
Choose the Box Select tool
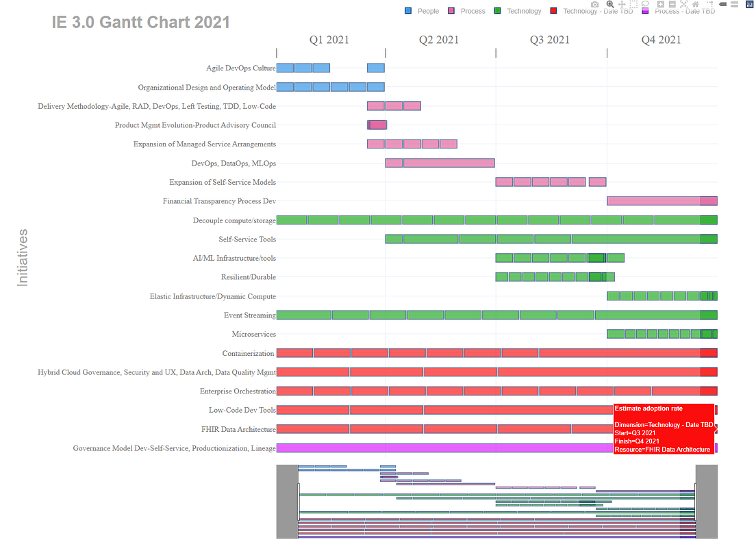tap(633, 4)
